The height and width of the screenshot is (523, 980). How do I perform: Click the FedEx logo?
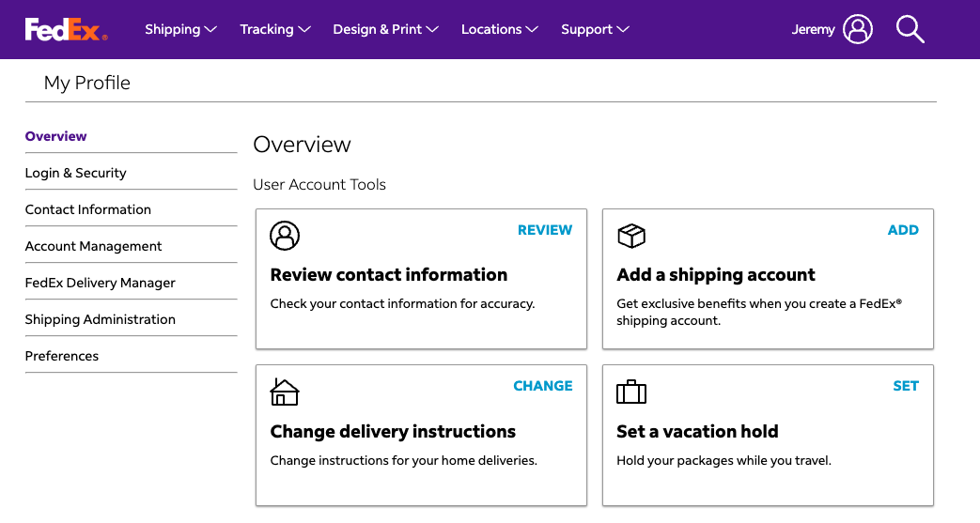click(67, 29)
